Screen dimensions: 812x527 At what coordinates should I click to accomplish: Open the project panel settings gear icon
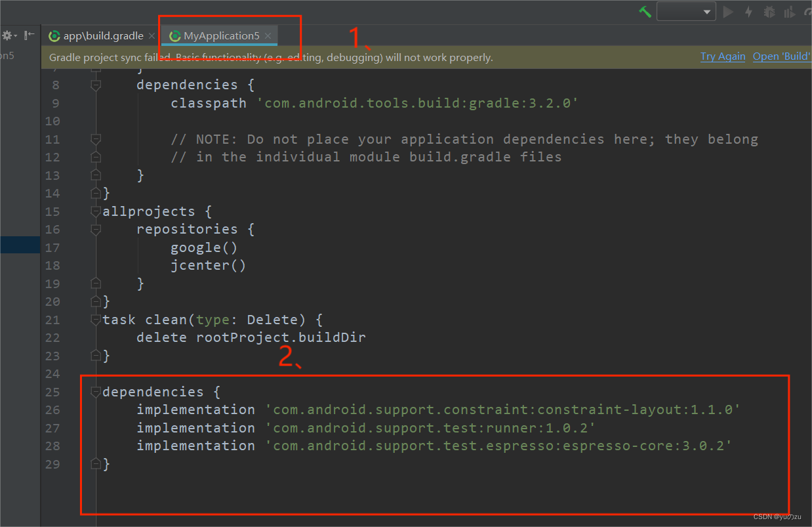(x=7, y=35)
